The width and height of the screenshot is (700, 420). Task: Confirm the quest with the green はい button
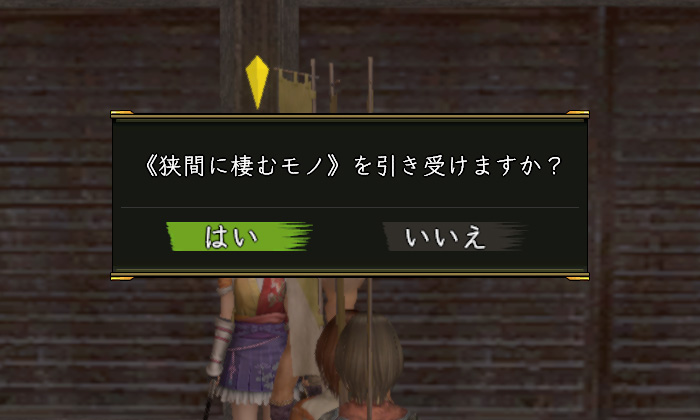tap(239, 237)
